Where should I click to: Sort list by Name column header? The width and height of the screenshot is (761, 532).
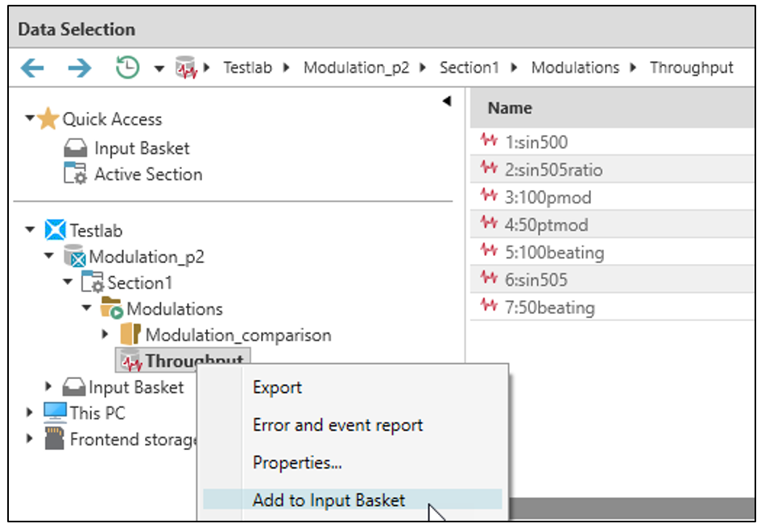pyautogui.click(x=510, y=108)
